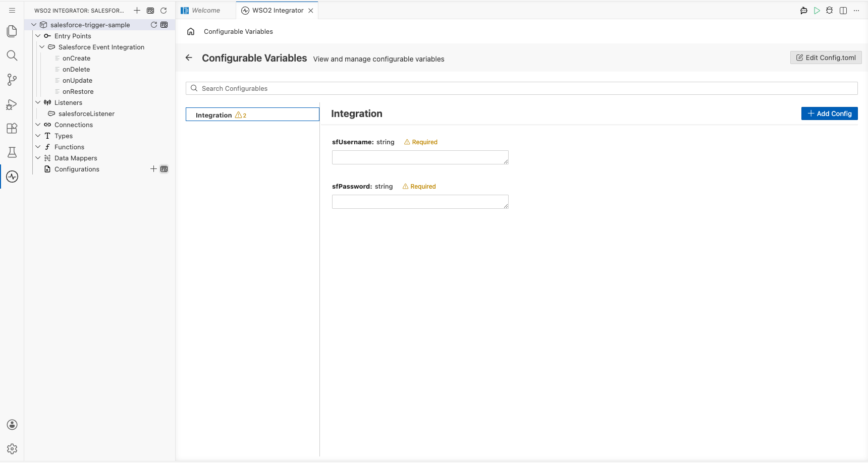Open overview icon on salesforce-trigger-sample row
This screenshot has width=868, height=463.
point(164,25)
